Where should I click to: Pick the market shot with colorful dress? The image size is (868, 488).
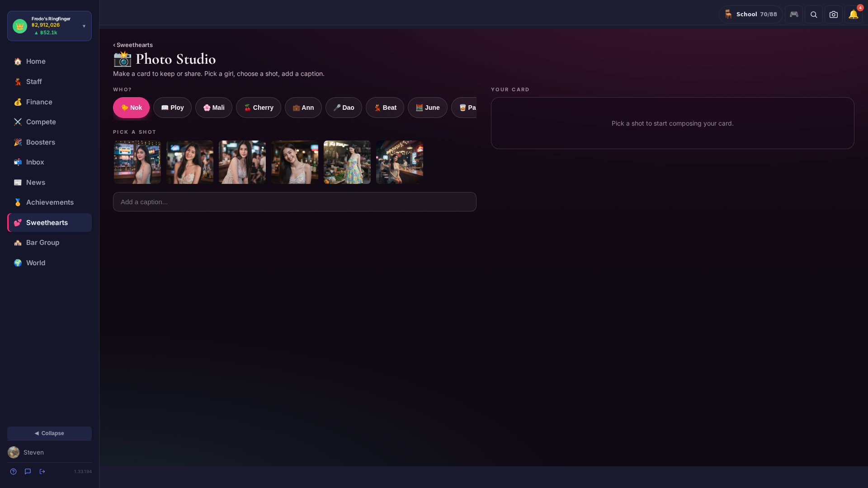(x=347, y=162)
